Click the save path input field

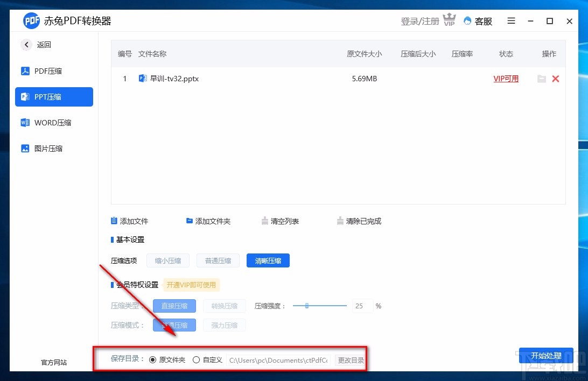coord(278,360)
